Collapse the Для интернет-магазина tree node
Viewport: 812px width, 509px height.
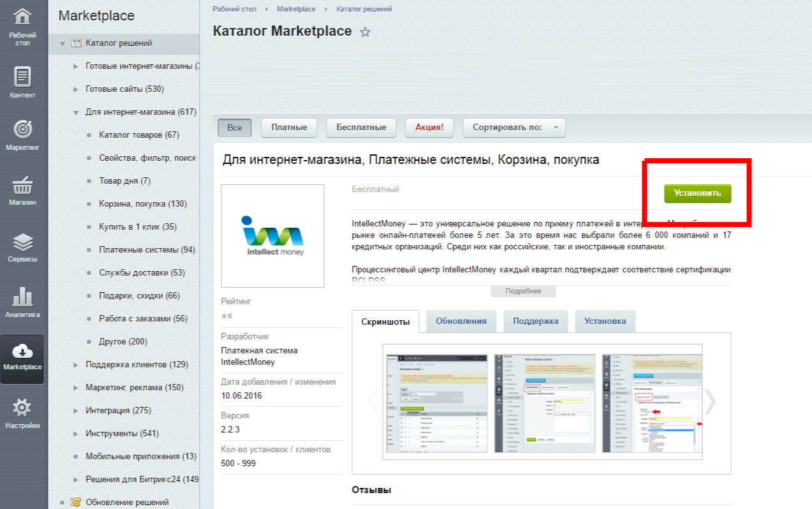[76, 112]
